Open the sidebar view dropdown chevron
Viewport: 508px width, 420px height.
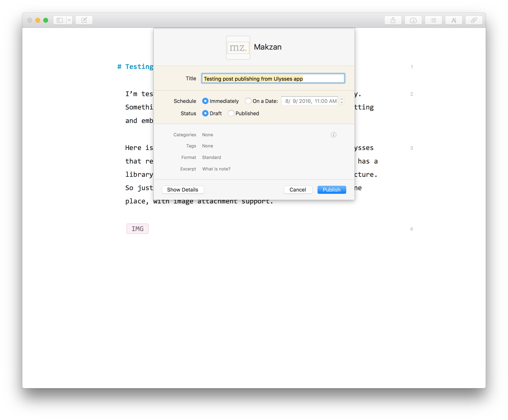69,20
